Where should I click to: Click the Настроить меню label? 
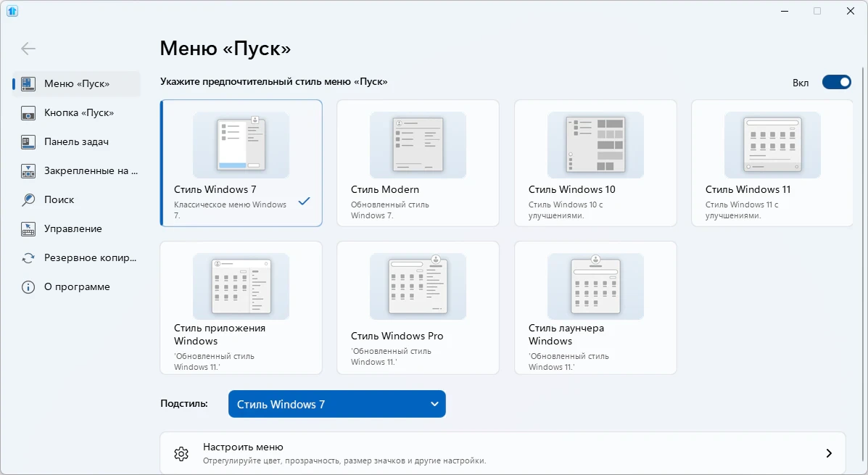(243, 447)
